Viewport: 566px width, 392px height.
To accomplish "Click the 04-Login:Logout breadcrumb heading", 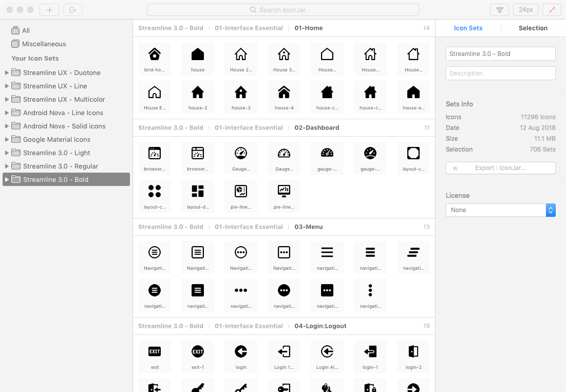I will (x=320, y=326).
